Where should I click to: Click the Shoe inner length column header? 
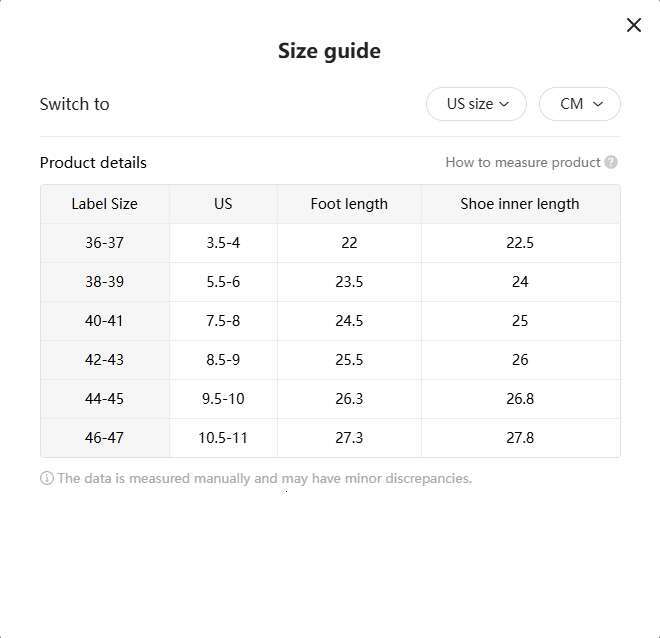pyautogui.click(x=520, y=204)
